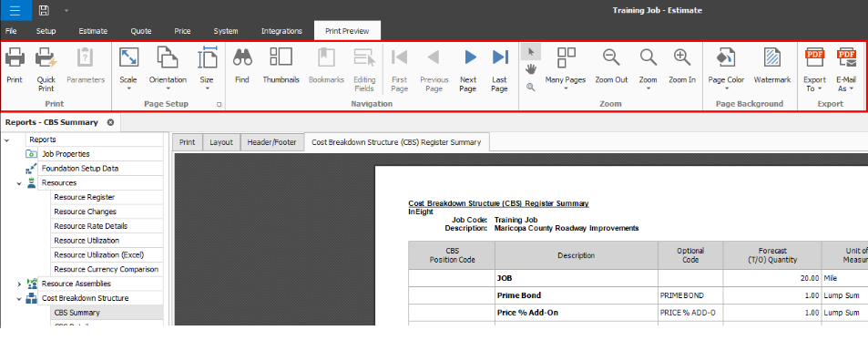Switch to the System ribbon tab
Screen dimensions: 868x341
[x=226, y=31]
